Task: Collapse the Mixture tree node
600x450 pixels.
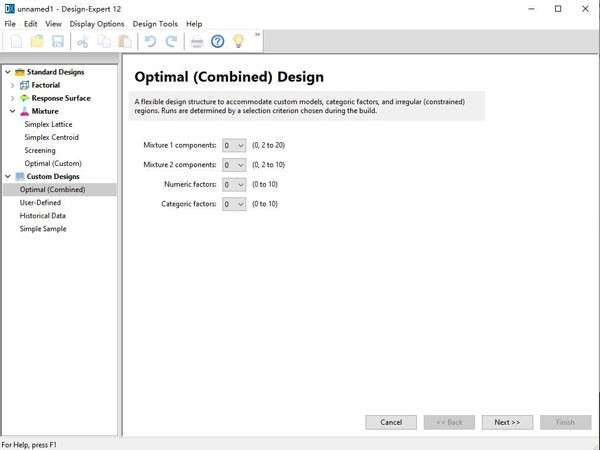Action: [x=12, y=111]
